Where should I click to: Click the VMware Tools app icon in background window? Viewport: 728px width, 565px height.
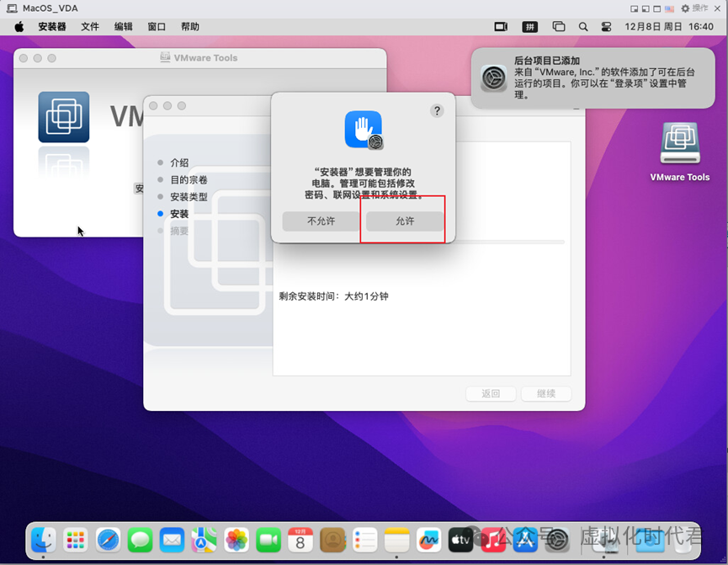(64, 117)
